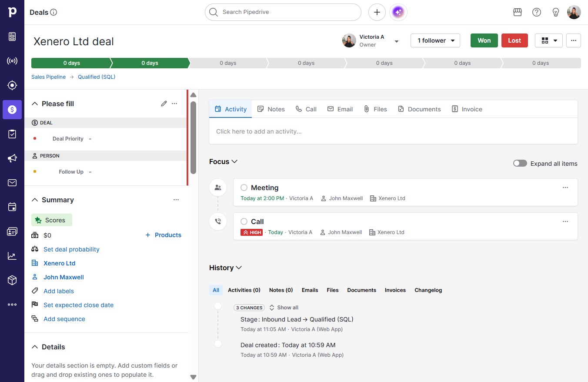Viewport: 588px width, 382px height.
Task: Toggle Expand all items switch
Action: click(520, 164)
